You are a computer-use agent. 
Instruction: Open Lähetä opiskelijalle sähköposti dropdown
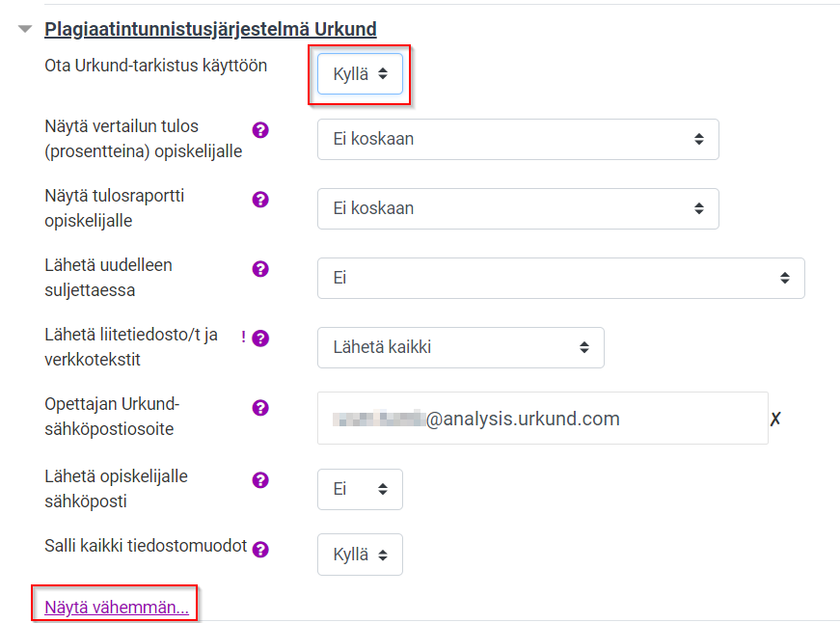tap(360, 489)
